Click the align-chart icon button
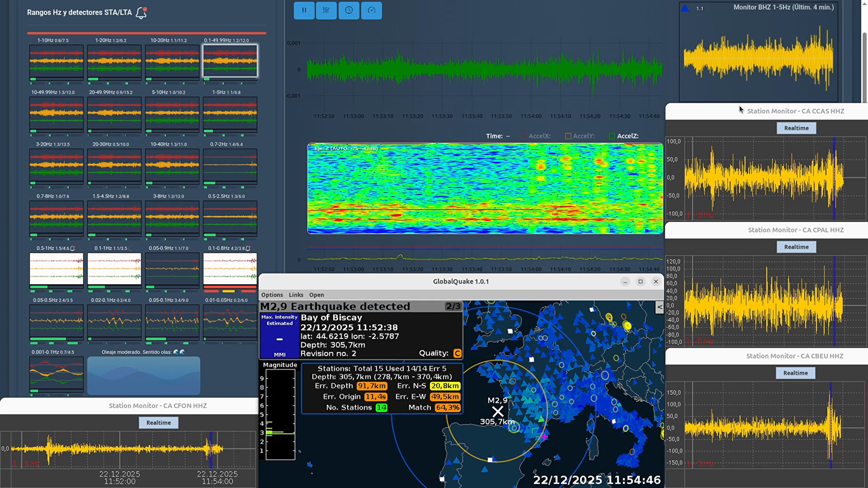Viewport: 868px width, 488px height. tap(326, 10)
